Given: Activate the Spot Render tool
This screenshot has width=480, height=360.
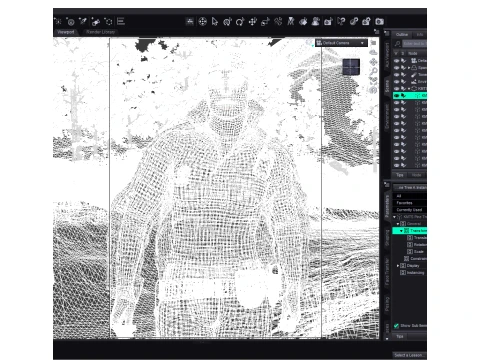Looking at the screenshot, I should pos(328,22).
